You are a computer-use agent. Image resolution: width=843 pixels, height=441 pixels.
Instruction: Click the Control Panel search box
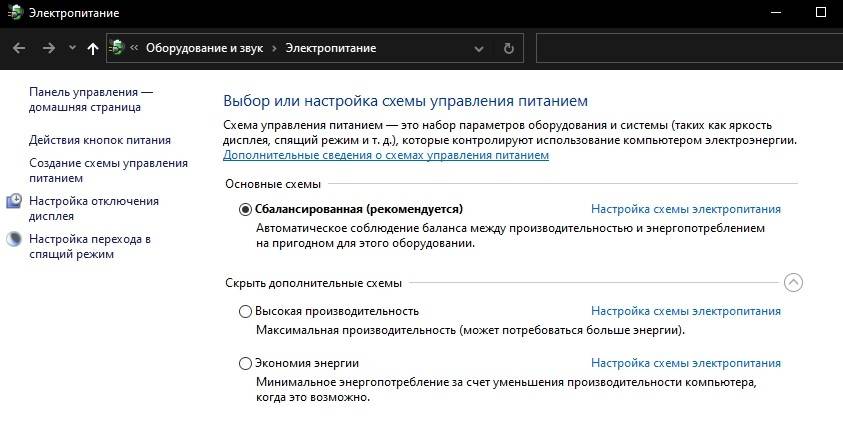pyautogui.click(x=688, y=48)
